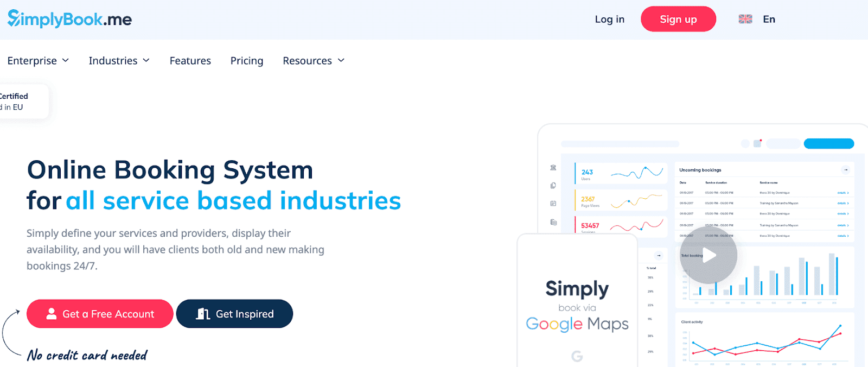Image resolution: width=868 pixels, height=367 pixels.
Task: Expand the Industries menu
Action: 119,60
